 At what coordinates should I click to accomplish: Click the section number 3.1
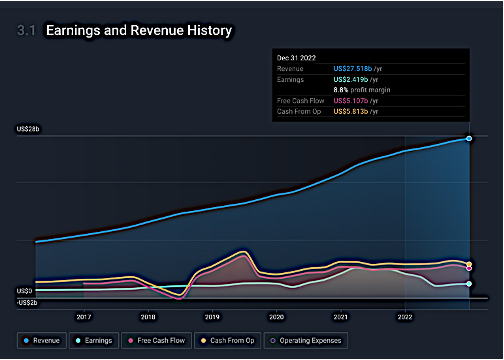click(x=26, y=30)
